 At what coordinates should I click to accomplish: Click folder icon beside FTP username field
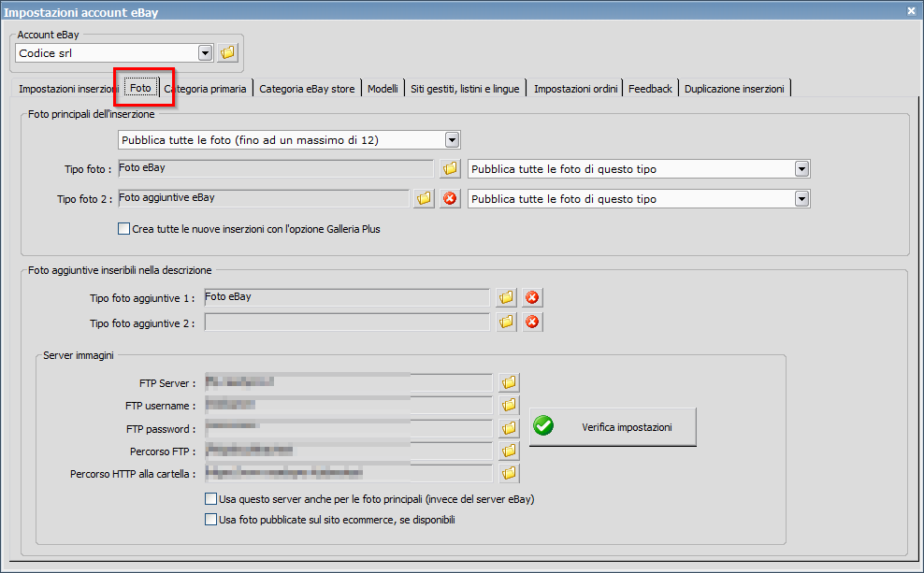click(509, 405)
